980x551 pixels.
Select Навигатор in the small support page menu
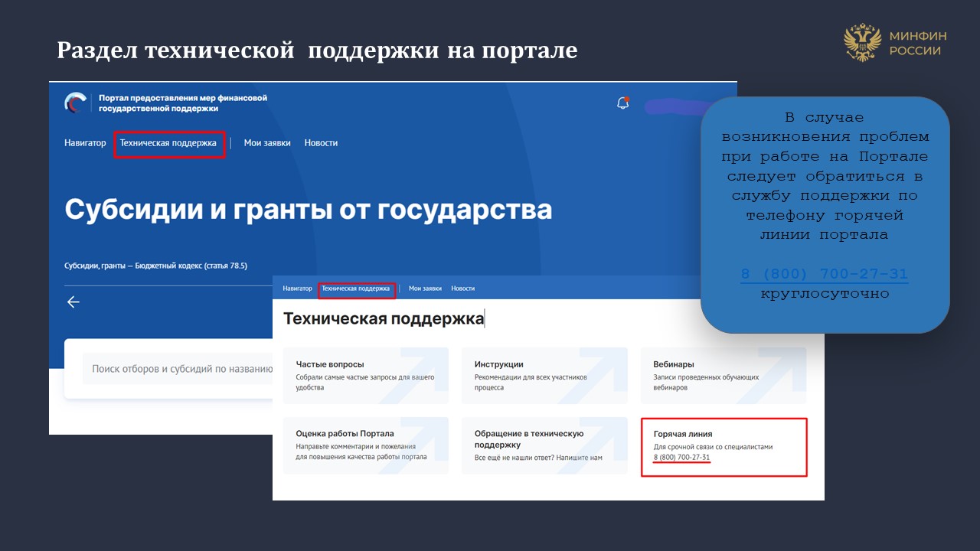297,289
